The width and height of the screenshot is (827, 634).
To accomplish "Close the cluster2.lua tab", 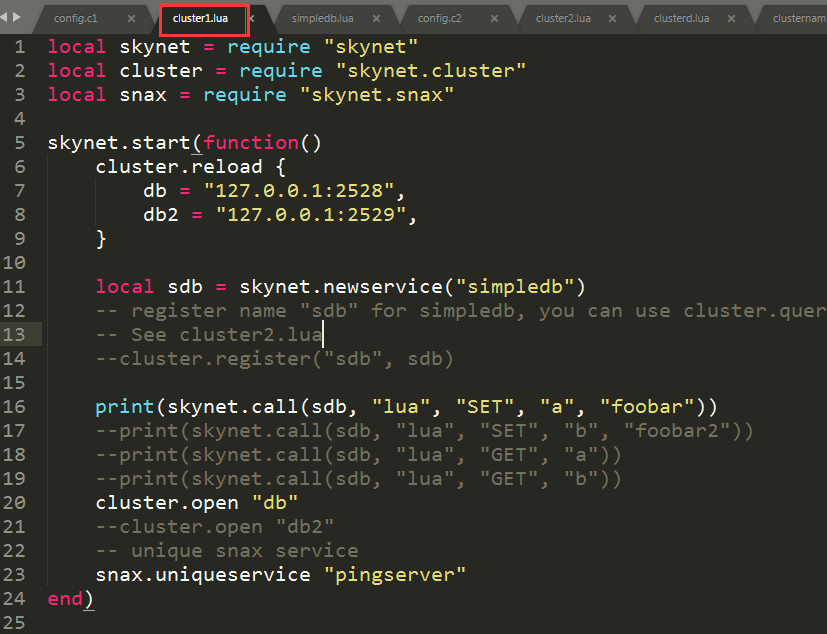I will tap(613, 17).
